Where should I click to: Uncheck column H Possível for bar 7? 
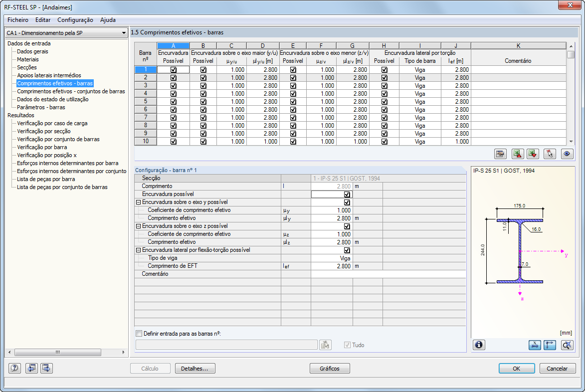385,118
